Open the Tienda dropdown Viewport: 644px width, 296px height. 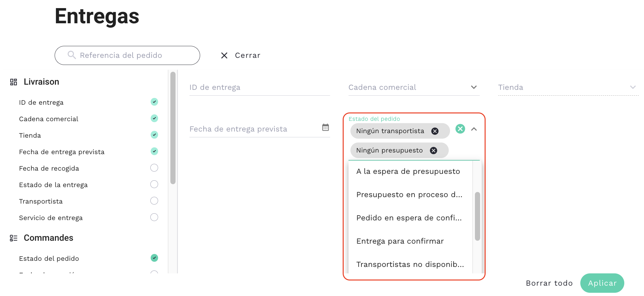point(633,87)
